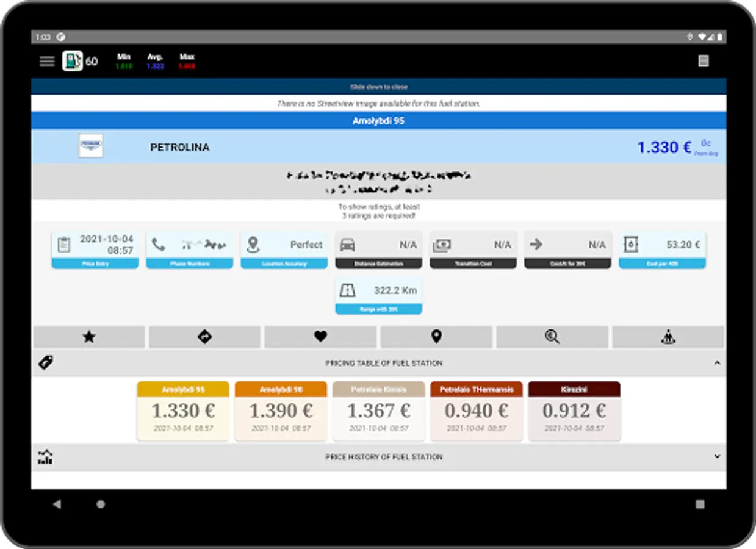Screen dimensions: 756x549
Task: Add station to favorites with heart
Action: click(x=320, y=337)
